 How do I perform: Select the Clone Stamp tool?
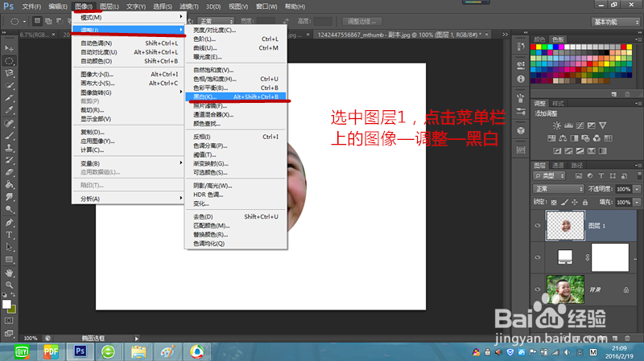[9, 148]
